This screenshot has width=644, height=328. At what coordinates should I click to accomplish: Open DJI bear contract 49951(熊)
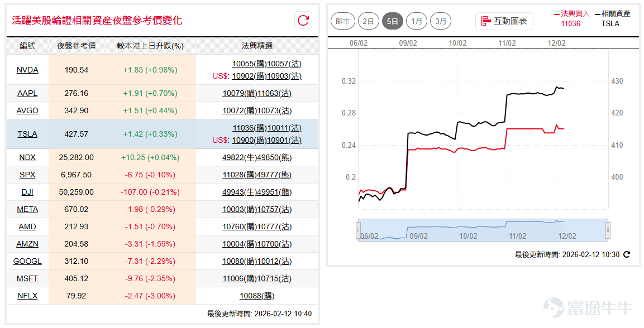pyautogui.click(x=274, y=192)
